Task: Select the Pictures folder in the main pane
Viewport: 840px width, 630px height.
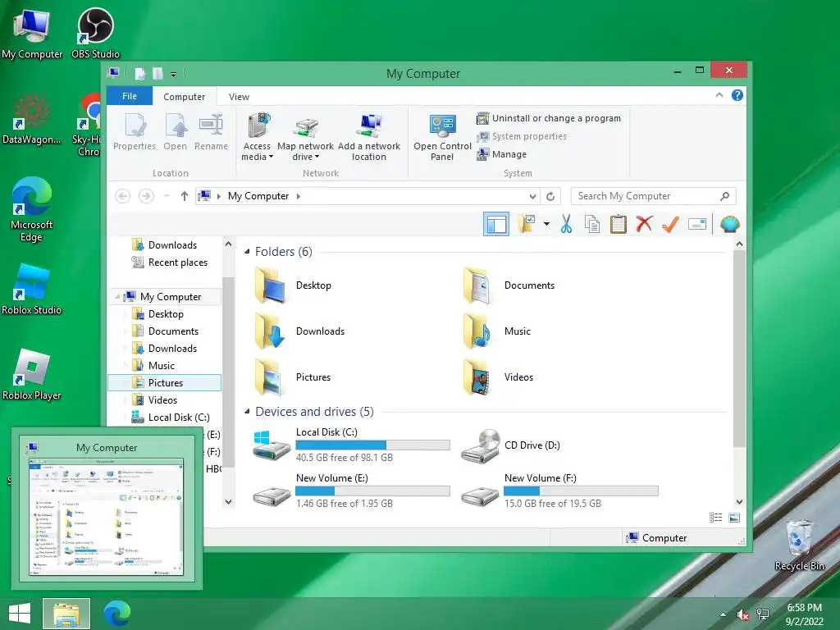Action: (x=293, y=377)
